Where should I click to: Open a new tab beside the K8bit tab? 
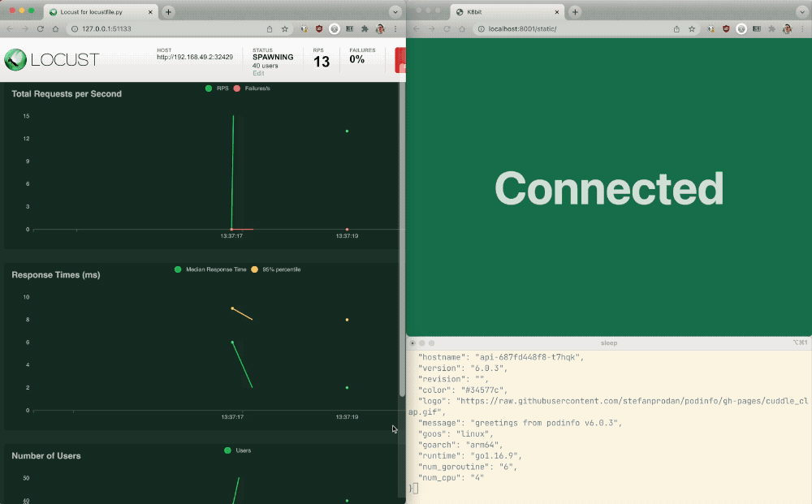point(575,12)
